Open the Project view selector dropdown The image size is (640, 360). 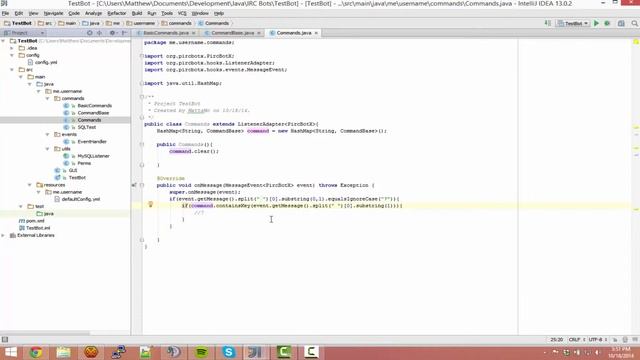pyautogui.click(x=24, y=33)
